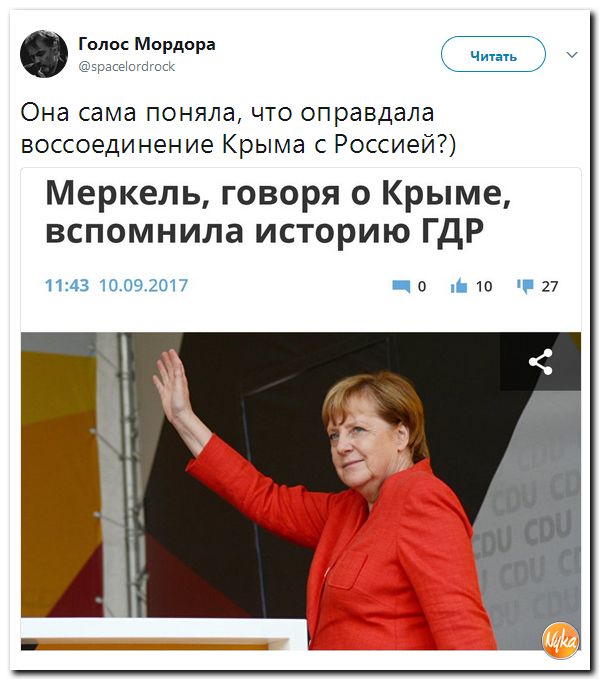This screenshot has height=681, width=601.
Task: Click the like count 10
Action: 484,287
